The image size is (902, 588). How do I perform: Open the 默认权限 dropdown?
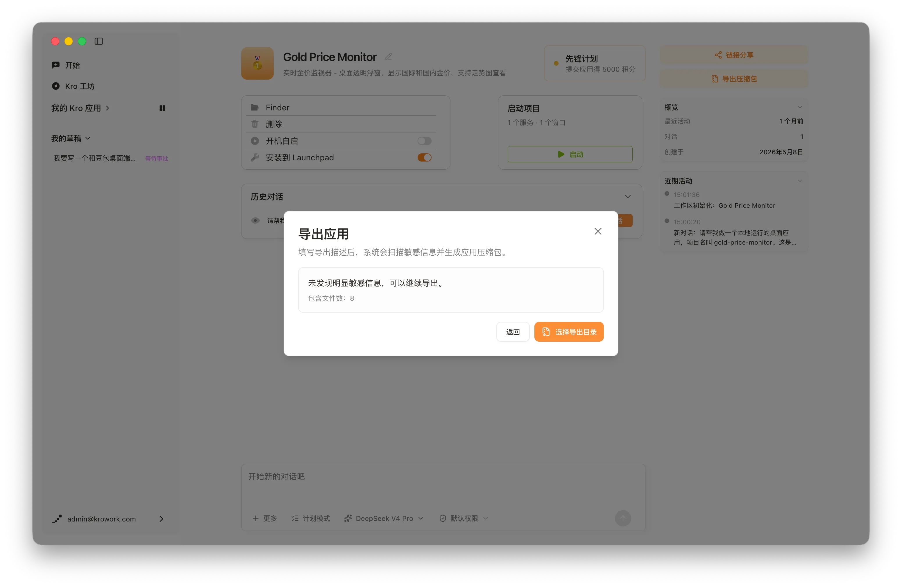tap(463, 518)
